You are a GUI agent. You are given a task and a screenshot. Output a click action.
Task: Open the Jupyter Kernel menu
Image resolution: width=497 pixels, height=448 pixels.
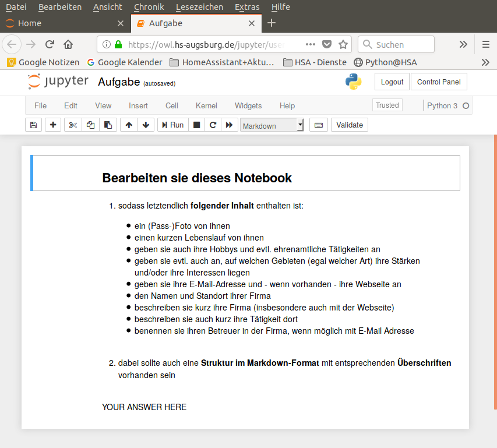click(x=206, y=105)
